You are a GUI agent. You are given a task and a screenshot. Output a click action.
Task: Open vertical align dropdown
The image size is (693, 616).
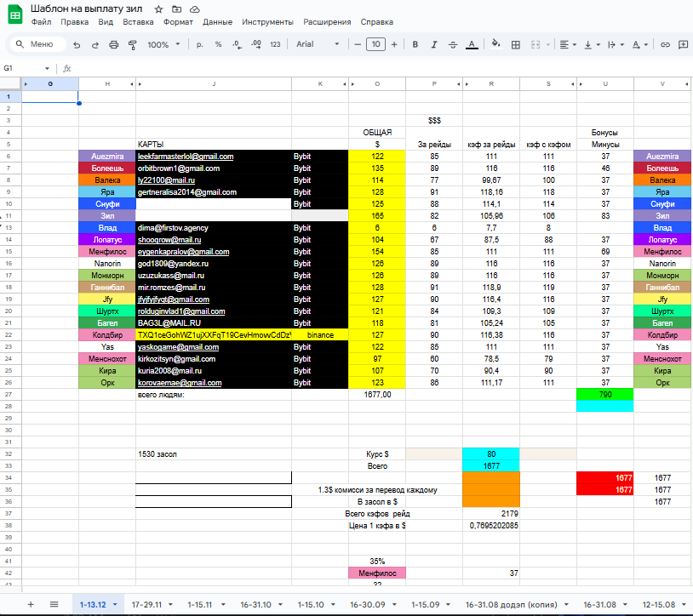[592, 44]
